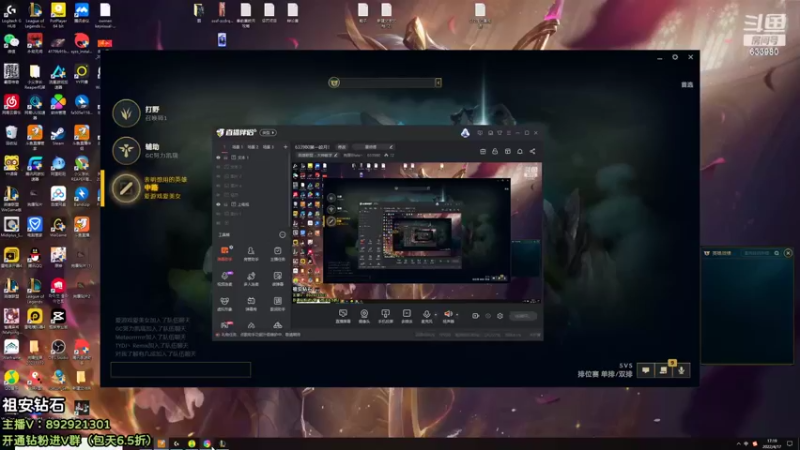Switch to 场景 3 tab
800x450 pixels.
click(269, 147)
